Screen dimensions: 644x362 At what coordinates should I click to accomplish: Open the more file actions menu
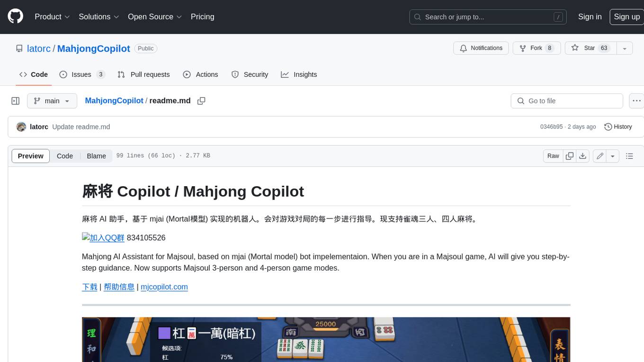[636, 101]
